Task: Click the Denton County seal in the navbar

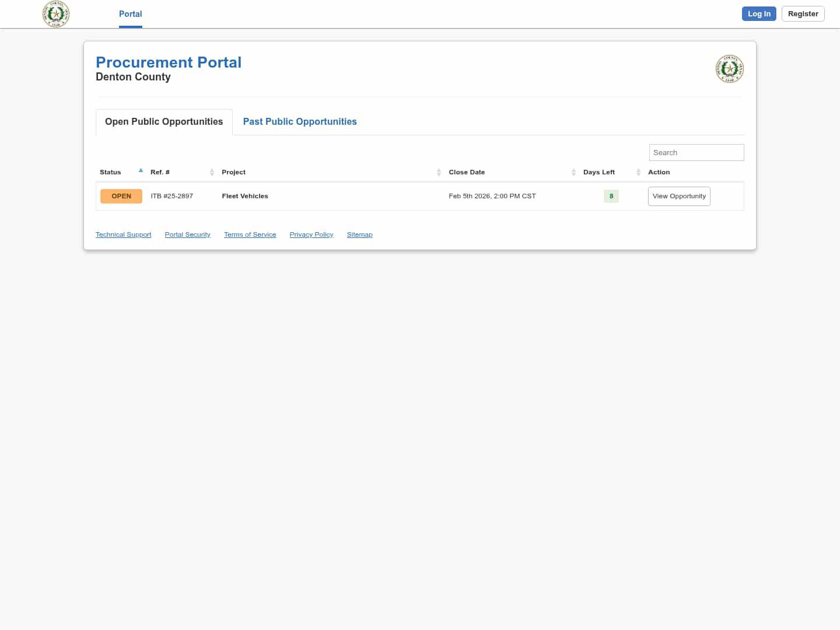Action: pyautogui.click(x=56, y=14)
